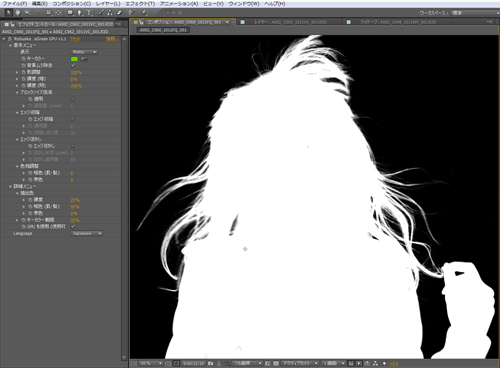Viewport: 500px width, 368px height.
Task: Collapse the 基本メニュー group
Action: click(x=10, y=45)
